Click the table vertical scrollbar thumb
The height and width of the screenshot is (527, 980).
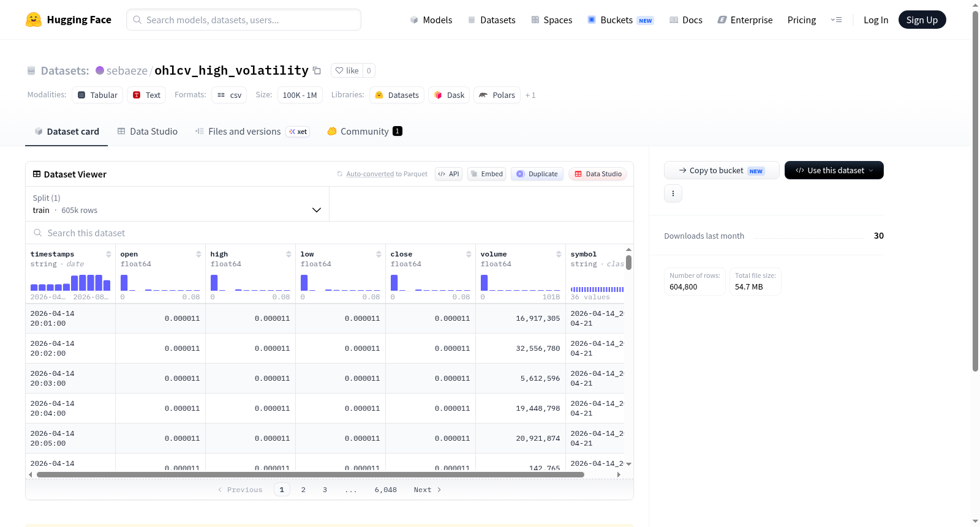click(x=628, y=263)
